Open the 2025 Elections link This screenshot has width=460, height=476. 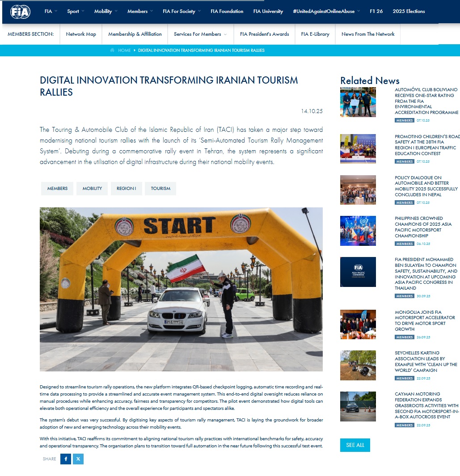[x=409, y=11]
